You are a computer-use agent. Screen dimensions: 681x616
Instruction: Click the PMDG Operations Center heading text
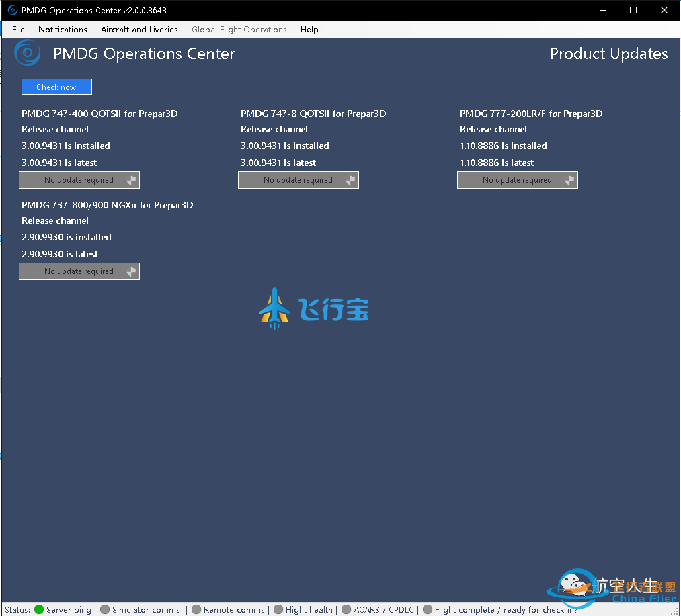click(144, 54)
